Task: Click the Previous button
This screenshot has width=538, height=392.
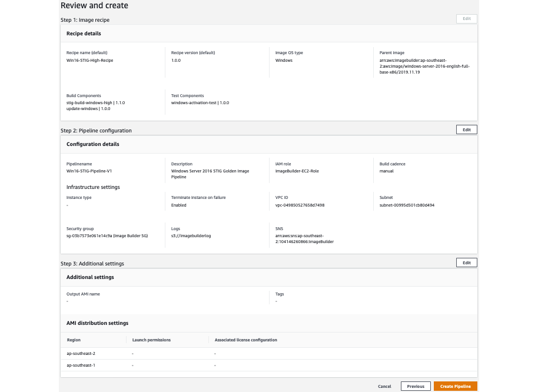Action: pyautogui.click(x=416, y=386)
